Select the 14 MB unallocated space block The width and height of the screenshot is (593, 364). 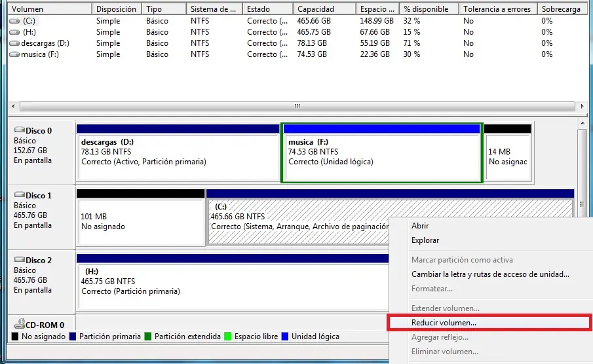point(508,153)
